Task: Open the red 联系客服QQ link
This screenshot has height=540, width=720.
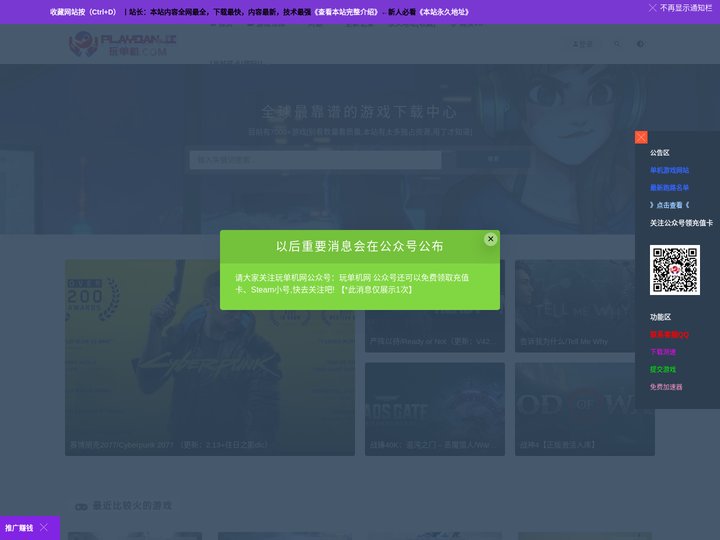Action: 669,334
